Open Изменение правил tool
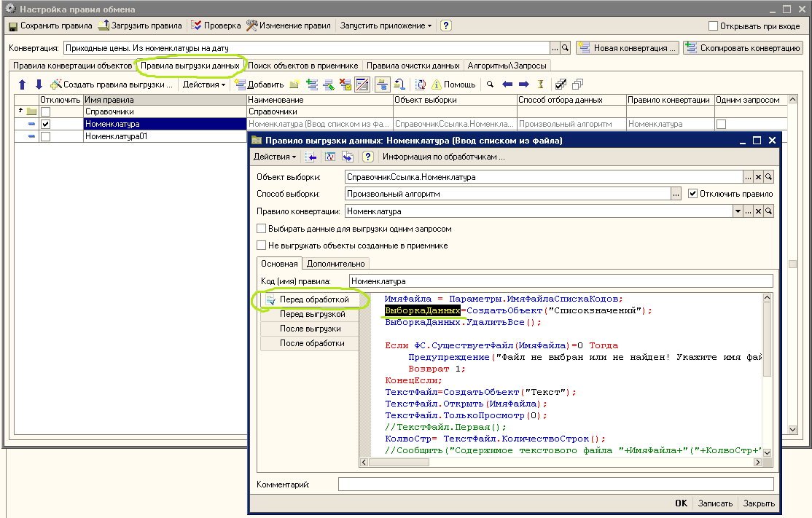The width and height of the screenshot is (812, 518). (289, 25)
